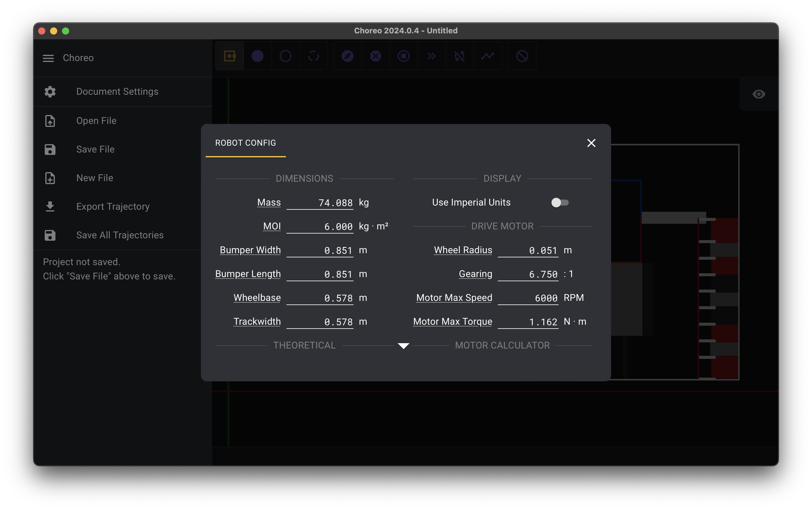Select the Empty Waypoint tool

coord(286,56)
